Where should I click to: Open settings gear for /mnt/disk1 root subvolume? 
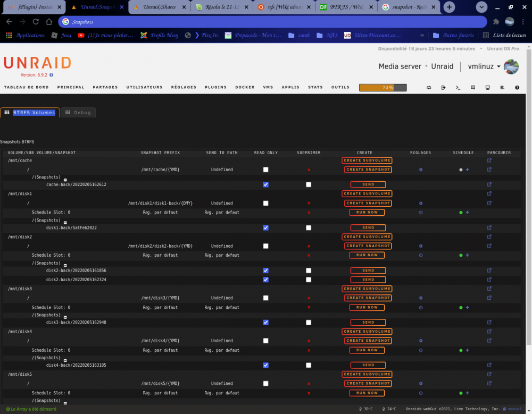(x=421, y=203)
